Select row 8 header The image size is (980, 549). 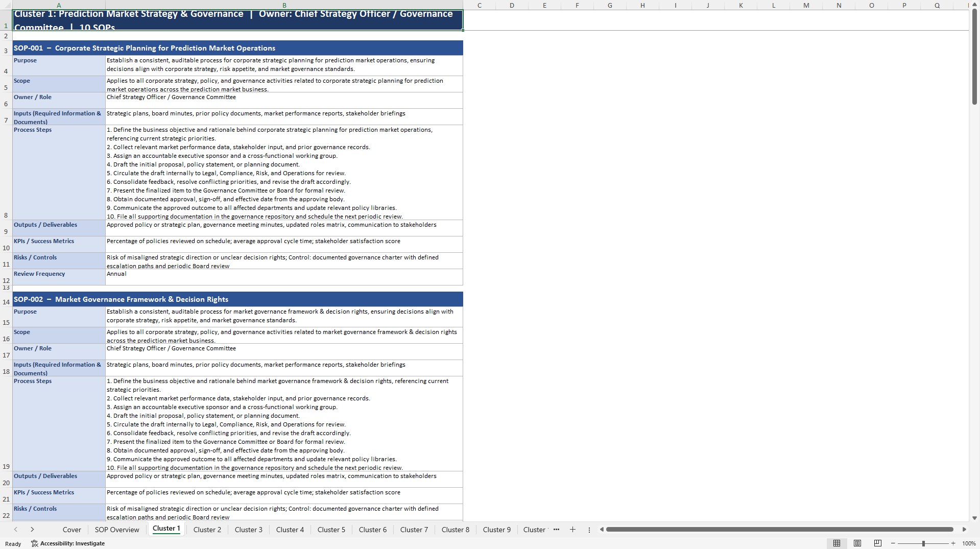[x=6, y=172]
